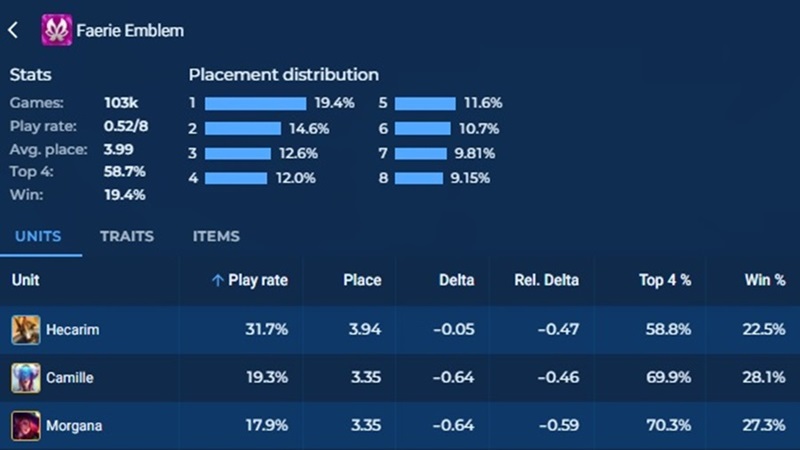Sort table by Play rate column

click(x=258, y=281)
